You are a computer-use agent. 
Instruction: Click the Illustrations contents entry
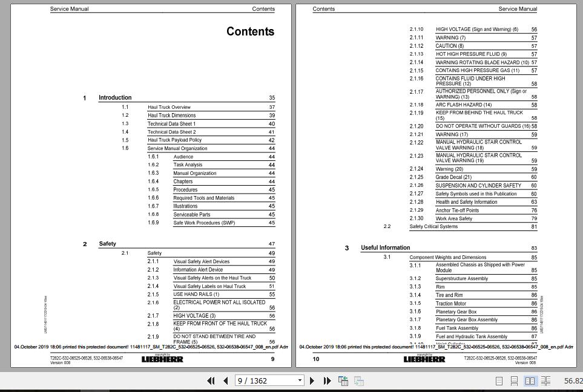pyautogui.click(x=185, y=206)
